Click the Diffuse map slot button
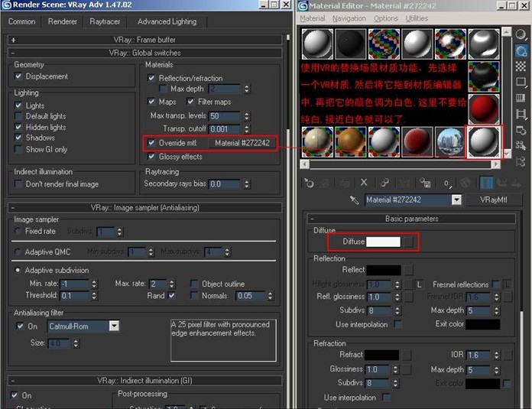Image resolution: width=532 pixels, height=409 pixels. pos(408,242)
